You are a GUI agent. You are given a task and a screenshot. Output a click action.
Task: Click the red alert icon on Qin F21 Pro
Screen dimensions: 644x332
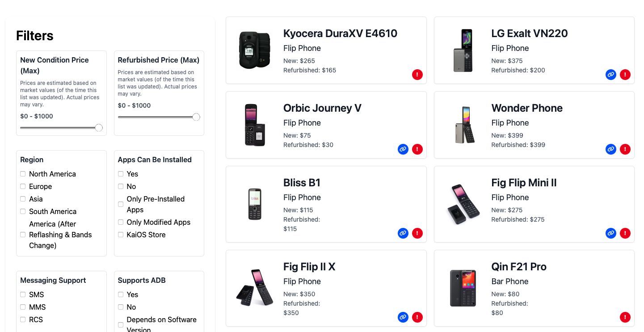point(625,317)
